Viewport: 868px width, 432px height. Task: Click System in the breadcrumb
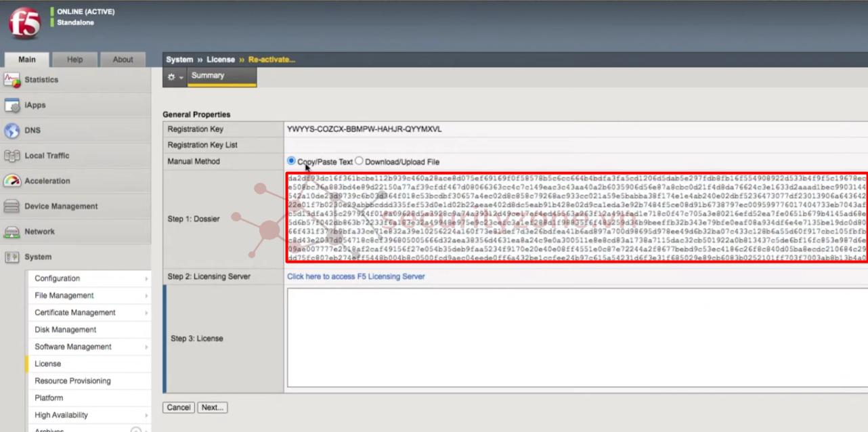pos(179,60)
